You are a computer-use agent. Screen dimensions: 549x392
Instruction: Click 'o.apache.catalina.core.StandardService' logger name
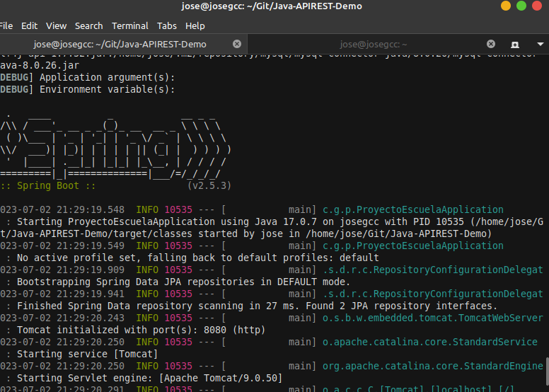(430, 342)
